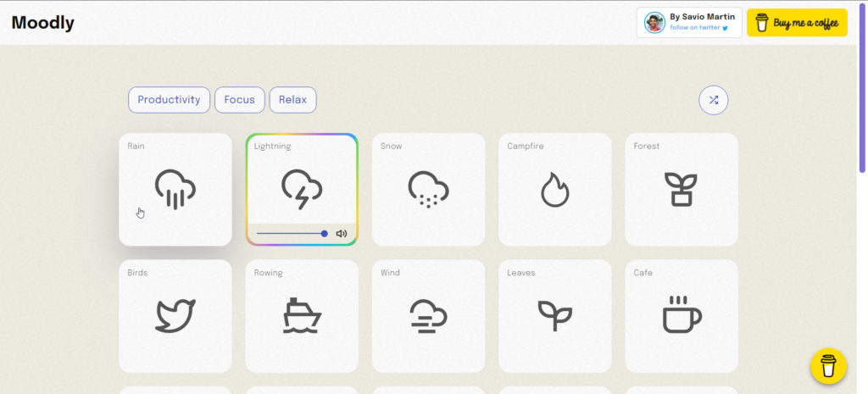Click the page vertical scrollbar
The image size is (868, 394).
coord(862,88)
